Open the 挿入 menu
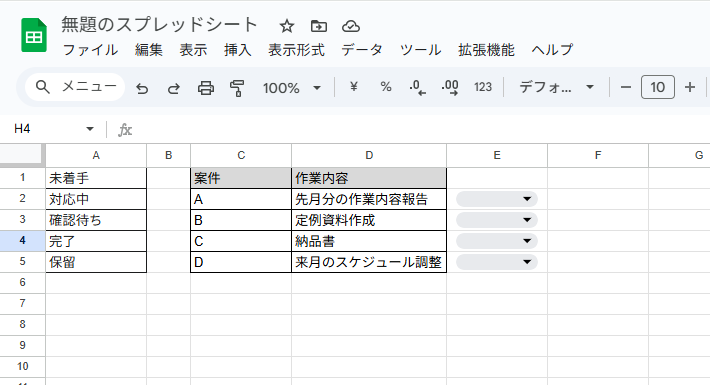 [x=238, y=50]
